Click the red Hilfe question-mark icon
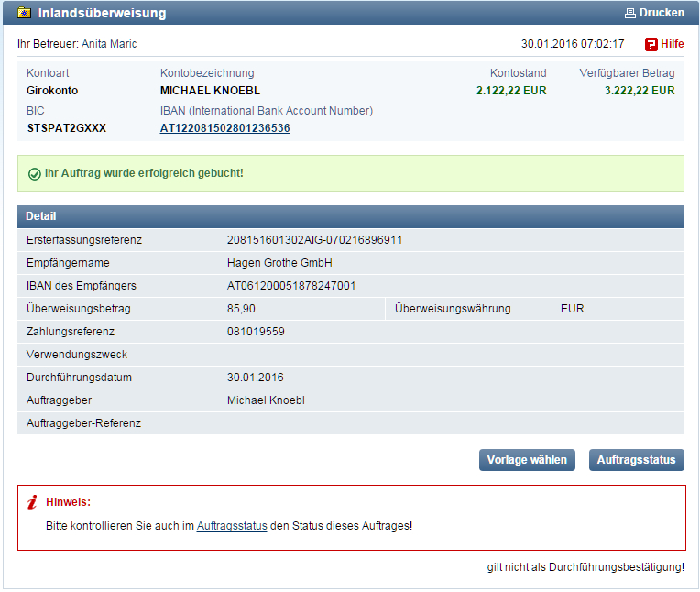Viewport: 700px width, 592px height. coord(651,45)
